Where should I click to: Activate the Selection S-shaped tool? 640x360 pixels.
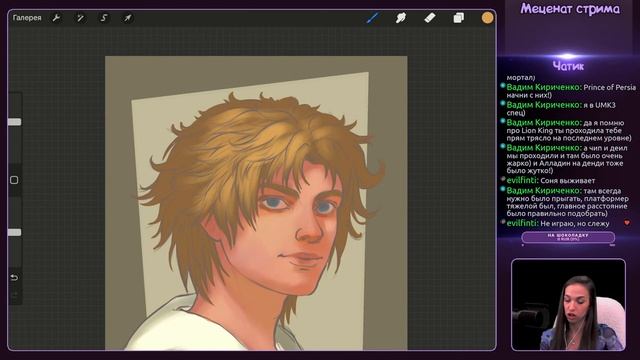104,18
